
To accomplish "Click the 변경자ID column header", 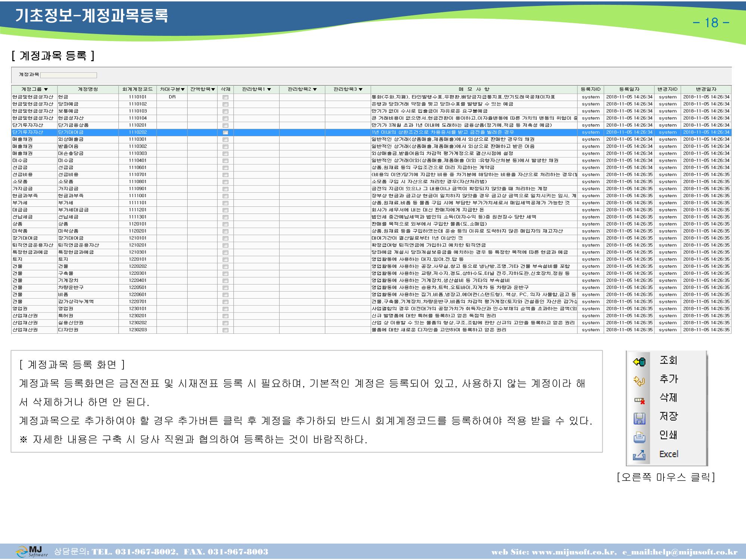I will point(668,89).
